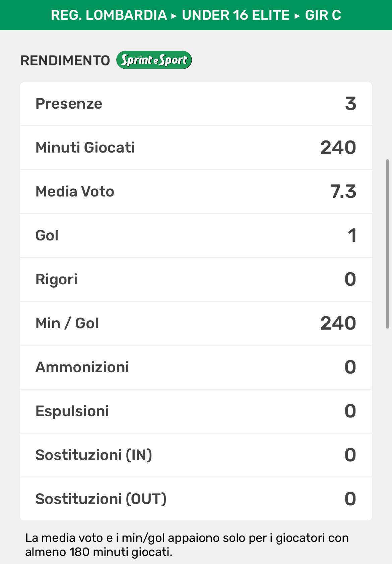Open UNDER 16 ELITE breadcrumb link
Image resolution: width=392 pixels, height=564 pixels.
tap(236, 15)
